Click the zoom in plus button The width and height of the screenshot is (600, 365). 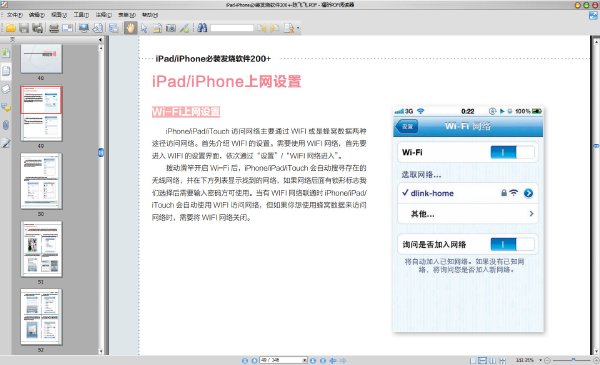(x=596, y=360)
